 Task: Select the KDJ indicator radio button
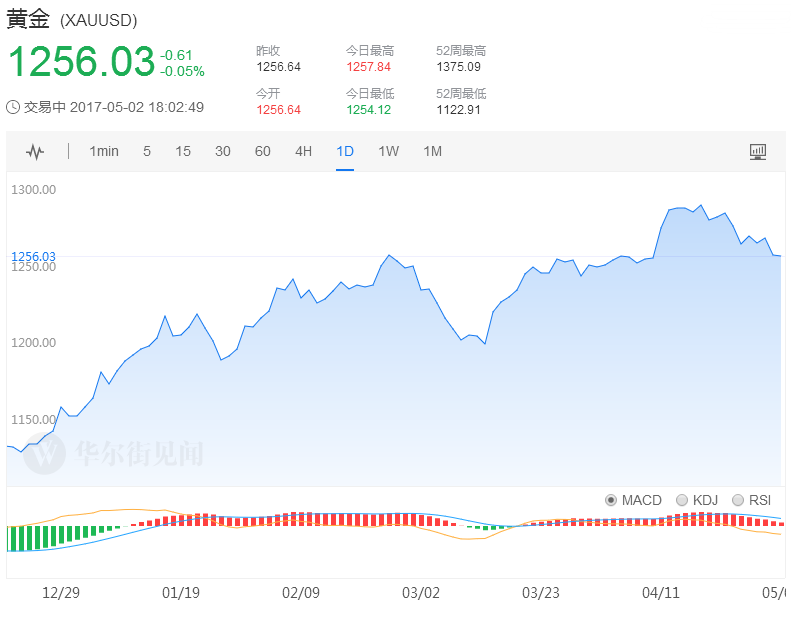pos(682,500)
